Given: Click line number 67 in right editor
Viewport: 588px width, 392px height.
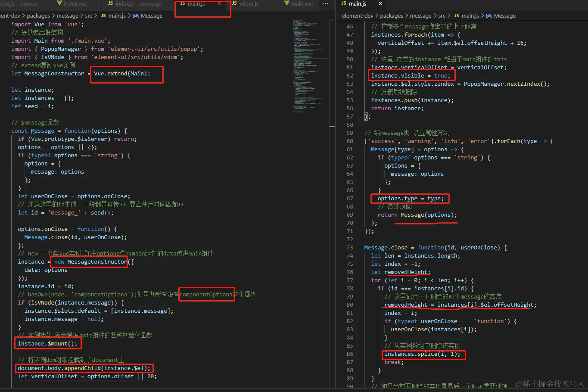Looking at the screenshot, I should click(349, 198).
